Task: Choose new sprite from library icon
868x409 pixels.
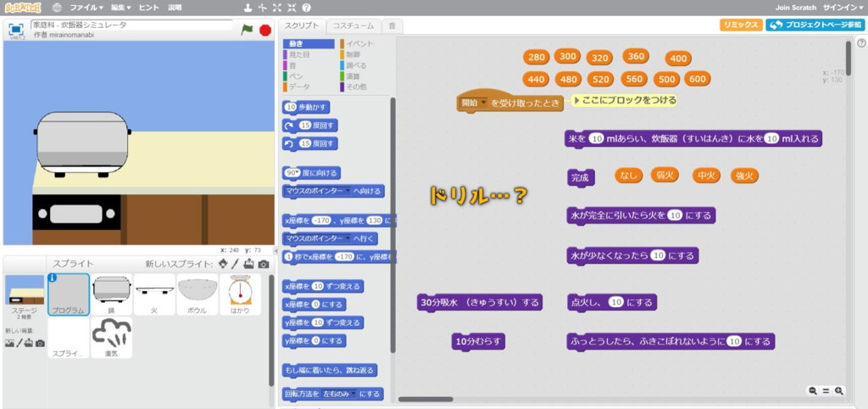Action: (x=223, y=264)
